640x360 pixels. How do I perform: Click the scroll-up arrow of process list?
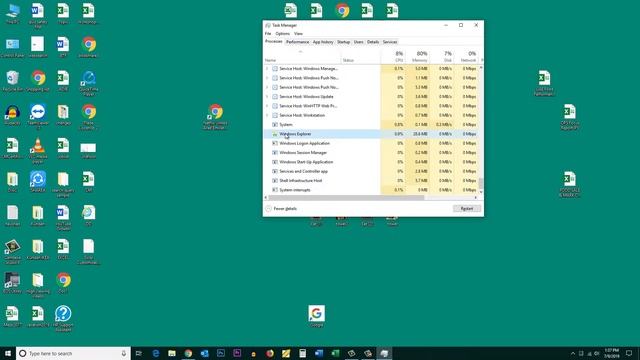(481, 68)
